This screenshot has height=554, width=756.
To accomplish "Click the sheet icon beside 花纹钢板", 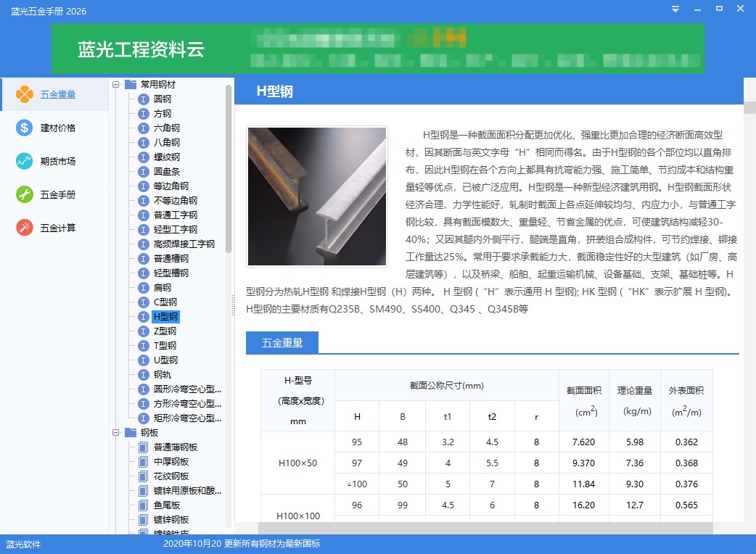I will tap(143, 476).
